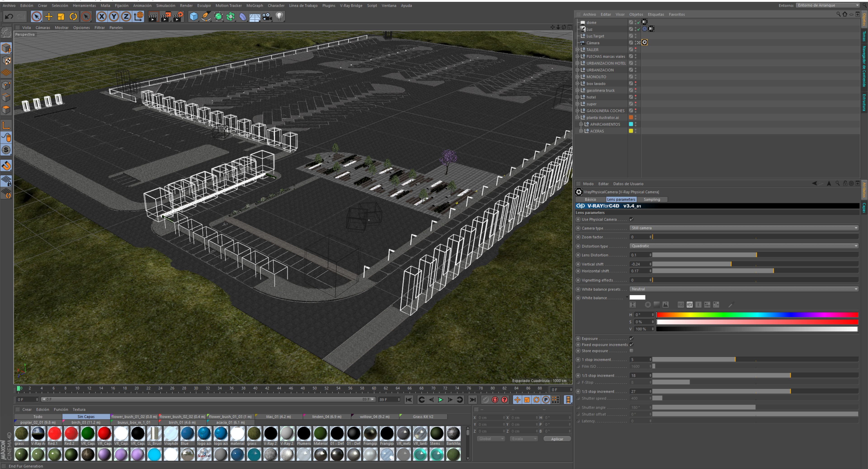Open Entorno de Arranque layout dropdown
This screenshot has width=868, height=469.
pyautogui.click(x=828, y=5)
